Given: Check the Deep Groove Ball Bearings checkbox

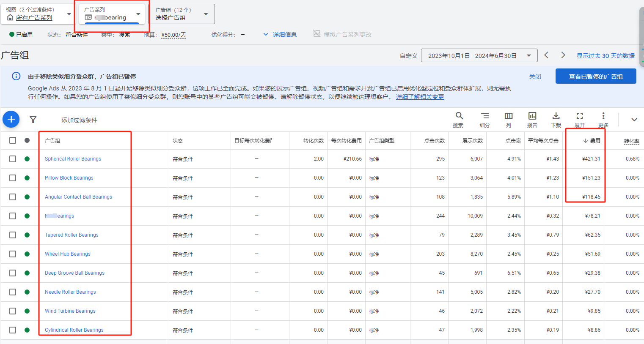Looking at the screenshot, I should [13, 273].
